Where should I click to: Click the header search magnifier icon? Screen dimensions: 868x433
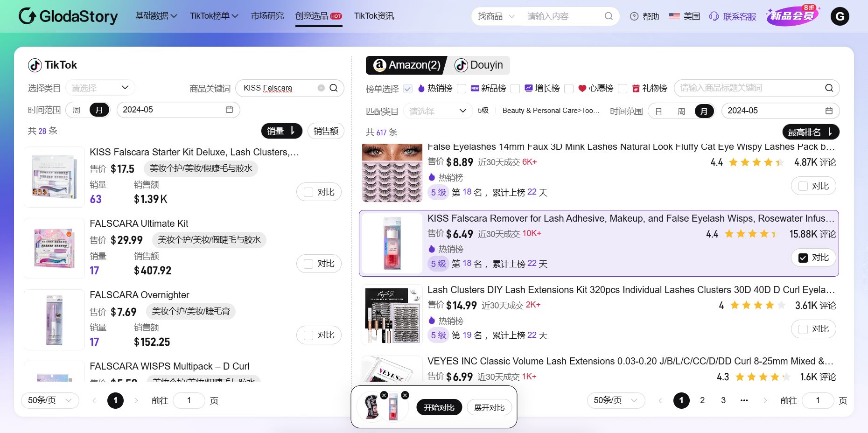pos(609,16)
